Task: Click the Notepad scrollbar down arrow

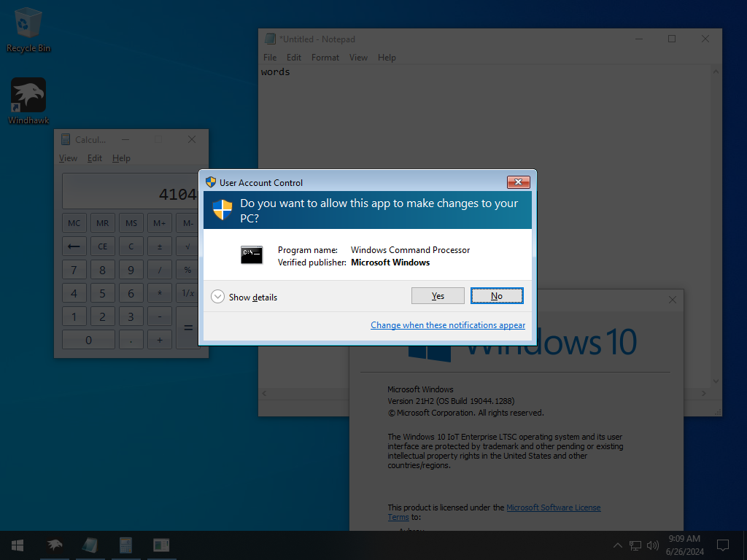Action: tap(716, 381)
